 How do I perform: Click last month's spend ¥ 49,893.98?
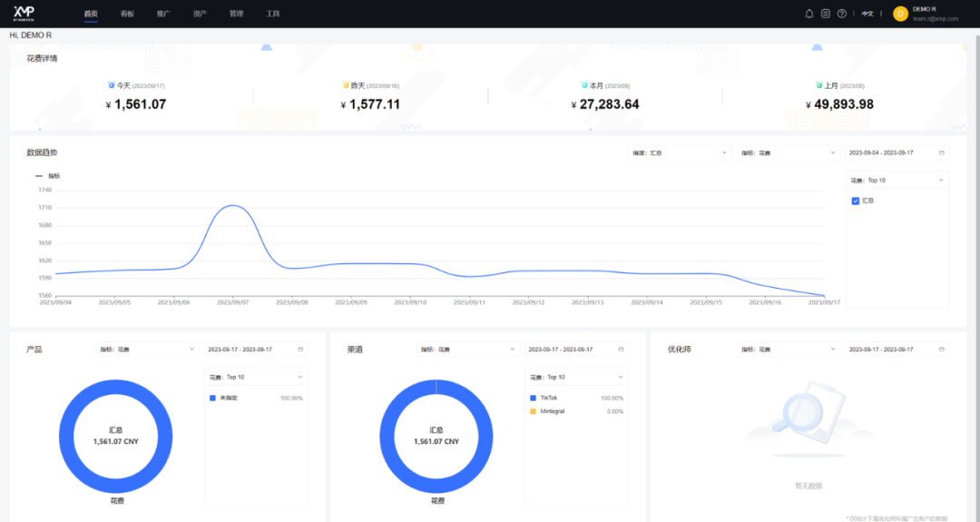(839, 104)
